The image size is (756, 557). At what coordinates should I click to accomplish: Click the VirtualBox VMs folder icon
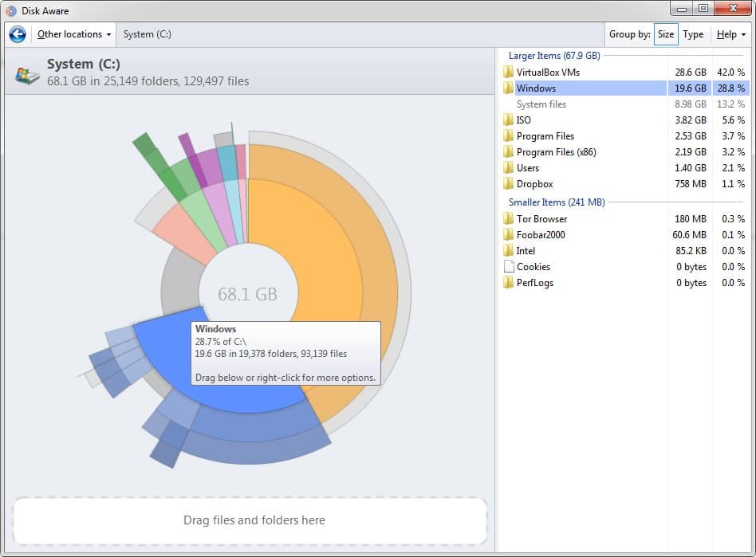tap(508, 73)
